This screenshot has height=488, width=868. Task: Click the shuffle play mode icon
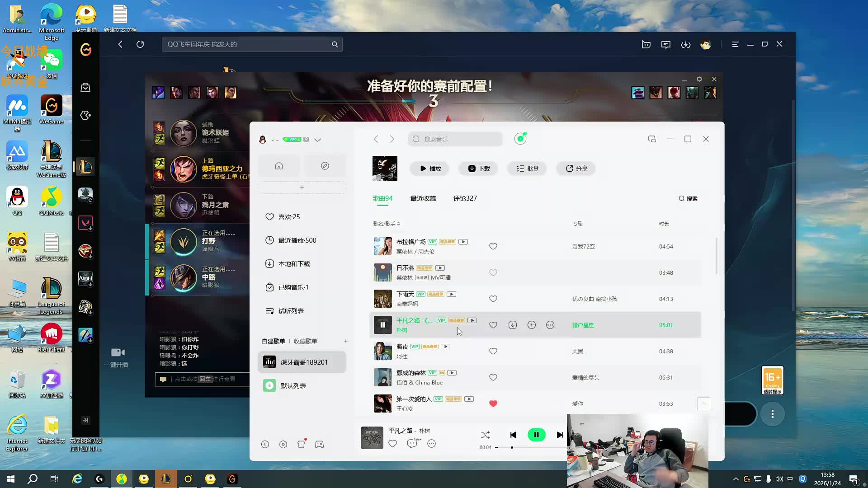click(x=485, y=435)
